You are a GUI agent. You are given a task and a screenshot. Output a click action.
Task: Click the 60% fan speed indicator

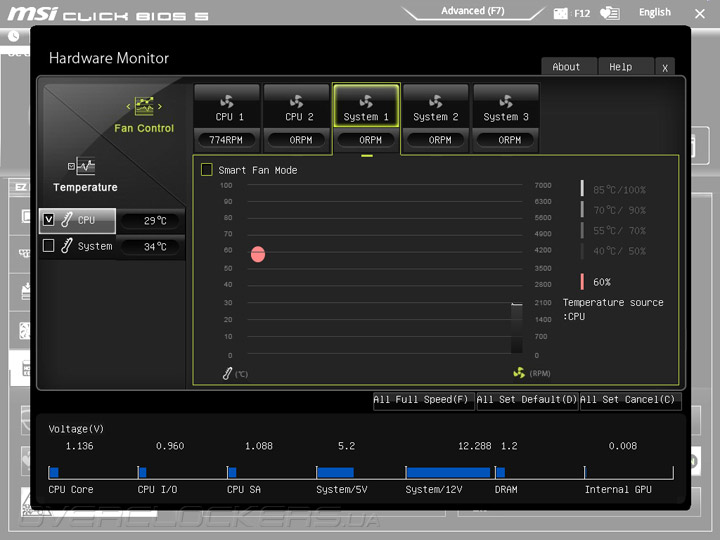pos(597,282)
